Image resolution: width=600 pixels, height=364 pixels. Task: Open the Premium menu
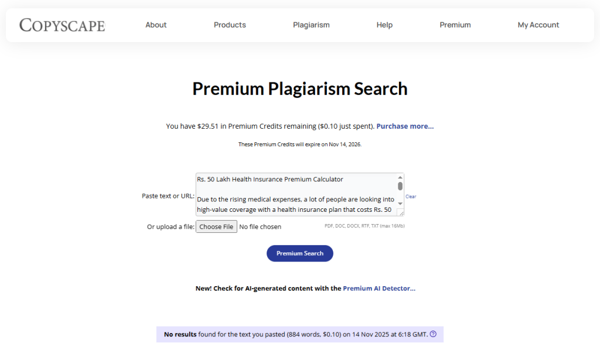(455, 25)
